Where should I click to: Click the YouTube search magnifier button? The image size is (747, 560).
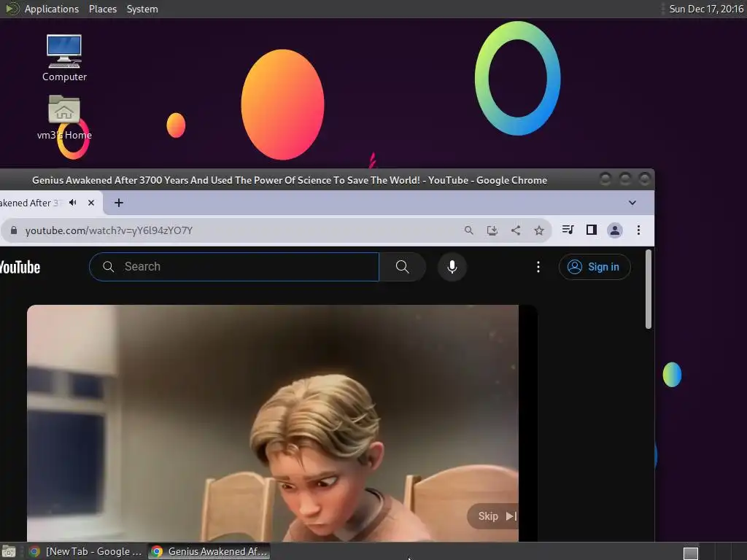[x=402, y=267]
